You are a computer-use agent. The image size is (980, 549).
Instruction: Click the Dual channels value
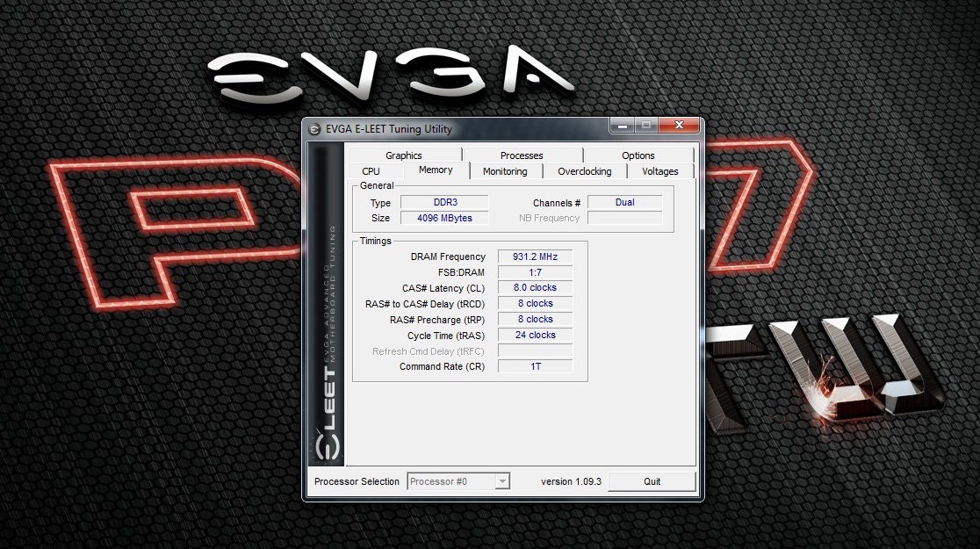[x=624, y=203]
